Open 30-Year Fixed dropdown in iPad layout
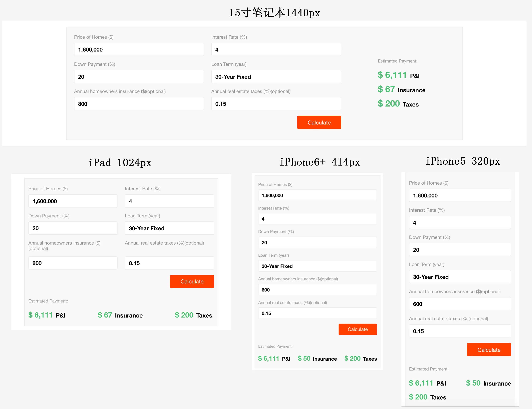This screenshot has height=409, width=532. tap(169, 228)
